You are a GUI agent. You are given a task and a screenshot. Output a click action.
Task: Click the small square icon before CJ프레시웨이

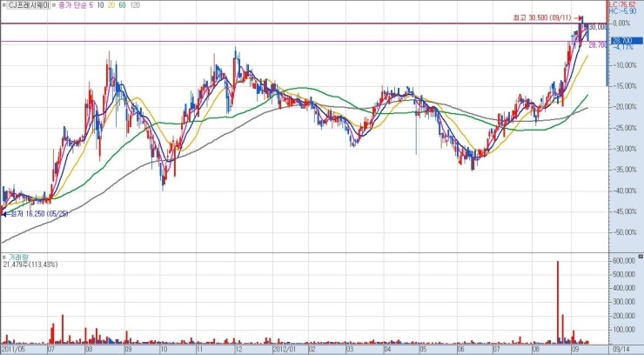coord(4,5)
